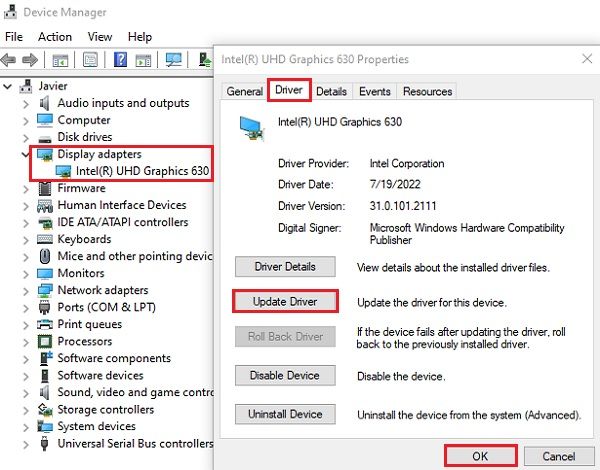
Task: Expand Audio inputs and outputs chevron
Action: (x=26, y=104)
